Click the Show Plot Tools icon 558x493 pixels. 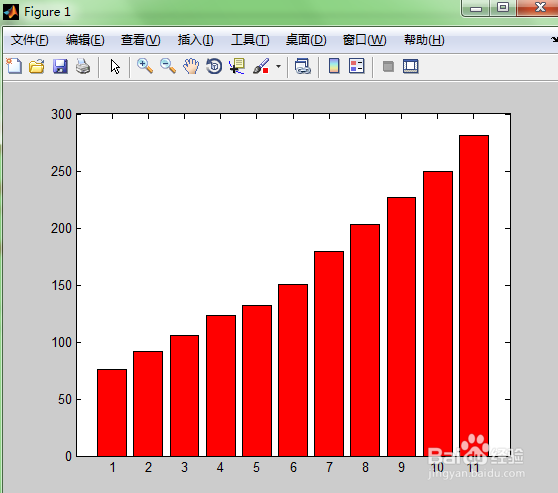pos(410,66)
